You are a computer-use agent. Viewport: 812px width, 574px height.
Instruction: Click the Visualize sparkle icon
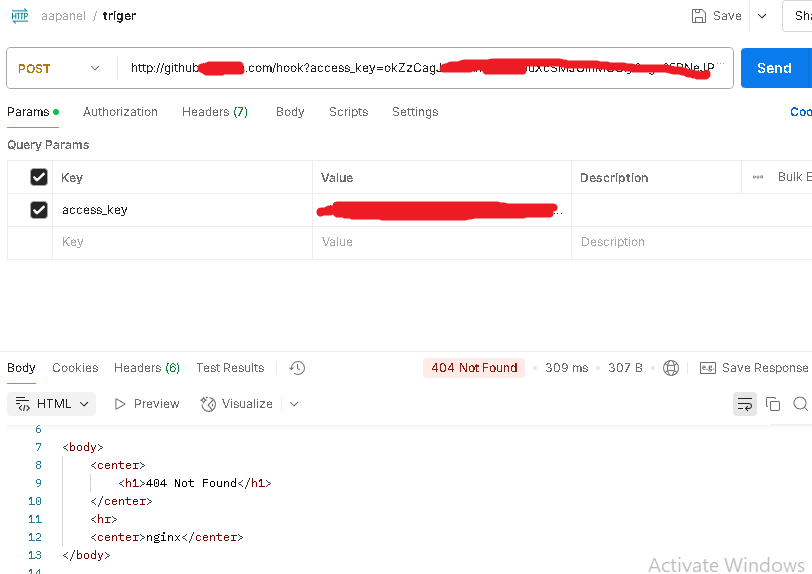coord(208,404)
